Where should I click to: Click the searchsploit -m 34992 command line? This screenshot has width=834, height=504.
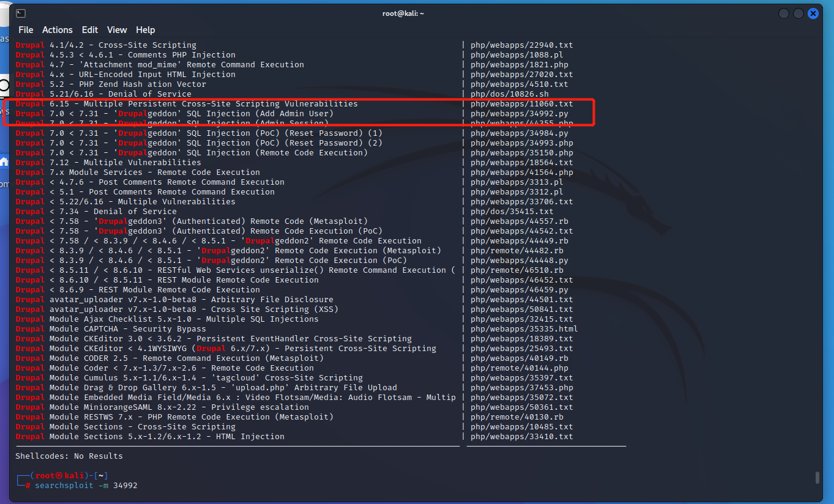pyautogui.click(x=86, y=486)
